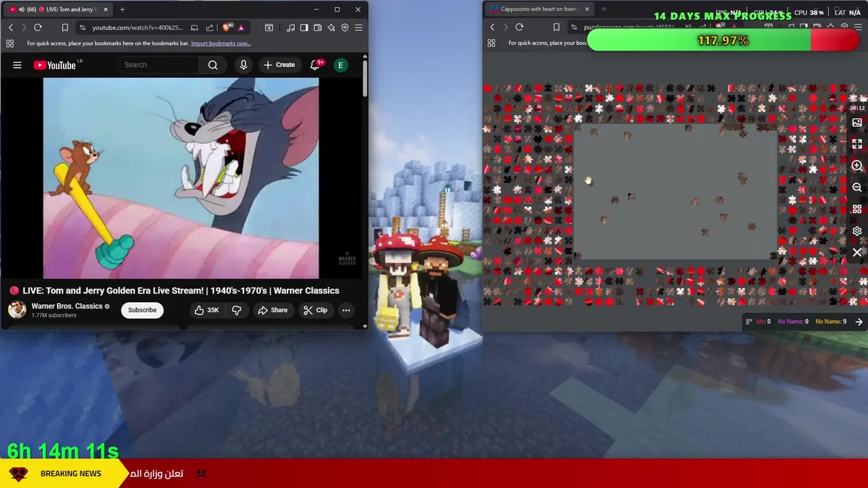The width and height of the screenshot is (868, 488).
Task: Focus the YouTube search field
Action: (x=159, y=65)
